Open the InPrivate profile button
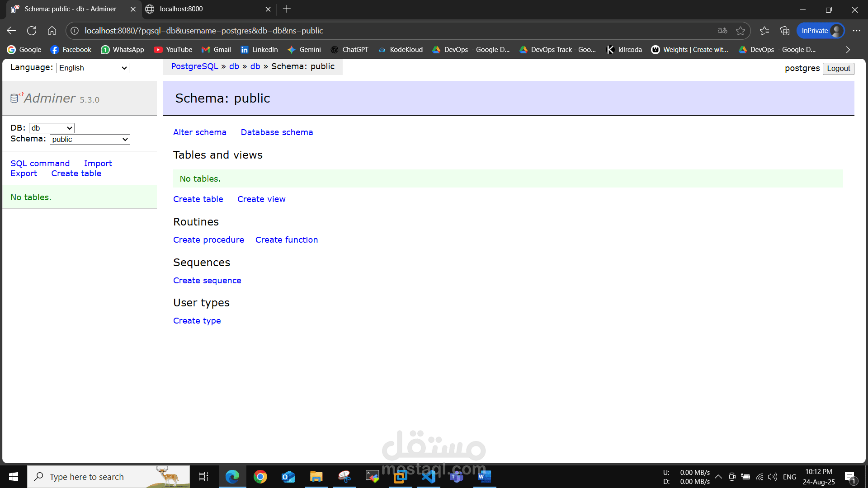868x488 pixels. click(821, 31)
